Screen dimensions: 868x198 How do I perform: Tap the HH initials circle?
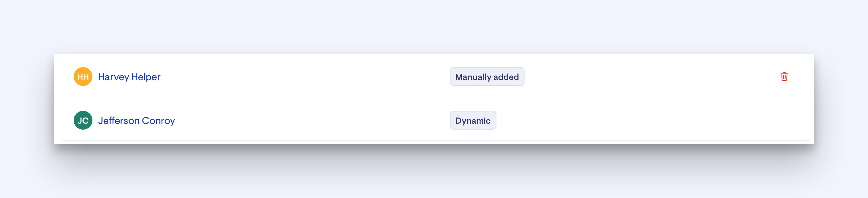point(83,77)
